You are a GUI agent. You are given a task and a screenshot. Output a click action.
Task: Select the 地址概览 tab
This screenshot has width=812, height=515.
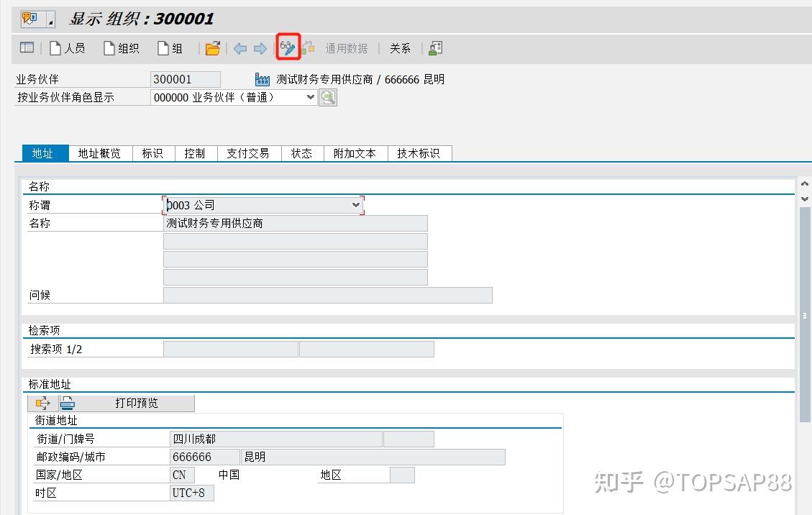pyautogui.click(x=99, y=152)
